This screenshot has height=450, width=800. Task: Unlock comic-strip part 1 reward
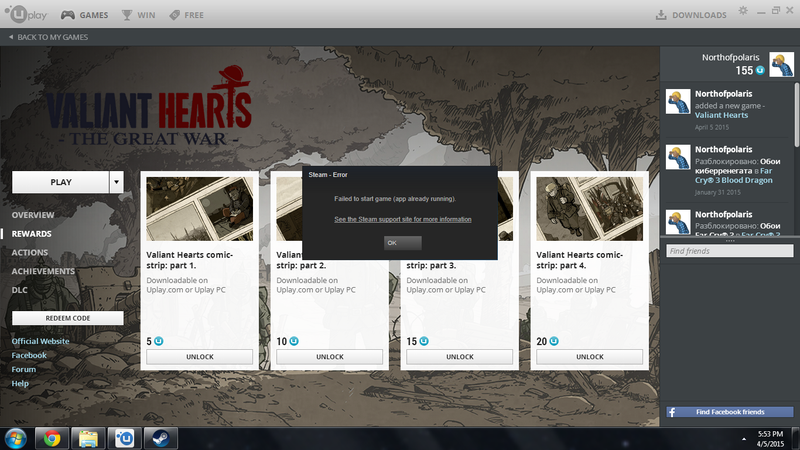199,357
